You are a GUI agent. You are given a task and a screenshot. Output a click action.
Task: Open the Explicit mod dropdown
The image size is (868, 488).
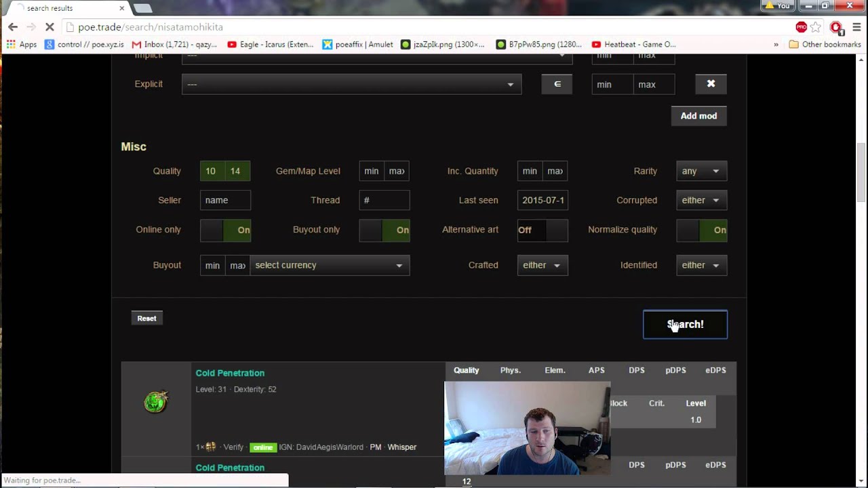tap(351, 84)
